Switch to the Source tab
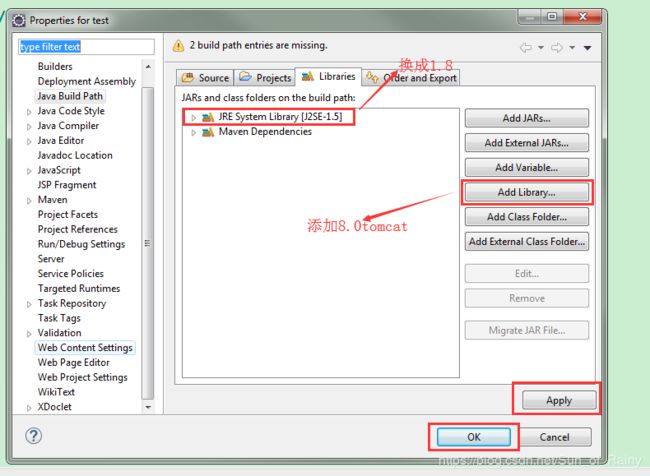 [x=205, y=78]
